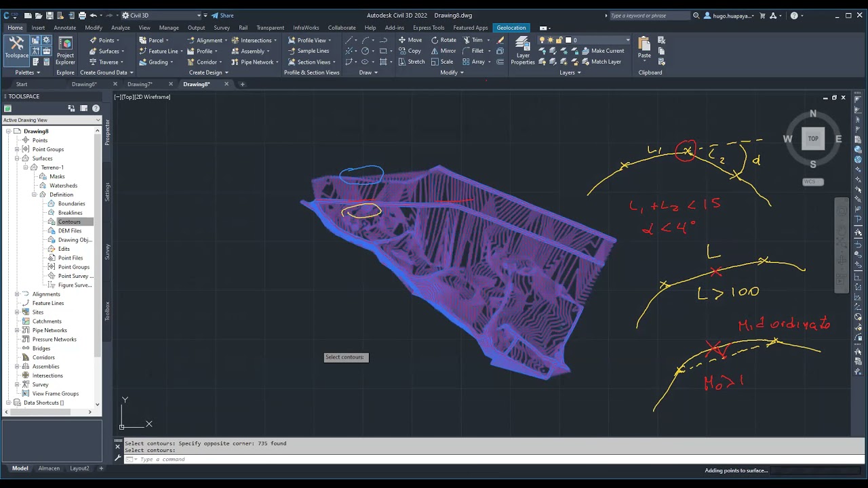The image size is (868, 488).
Task: Click the new drawing tab plus button
Action: pyautogui.click(x=242, y=84)
